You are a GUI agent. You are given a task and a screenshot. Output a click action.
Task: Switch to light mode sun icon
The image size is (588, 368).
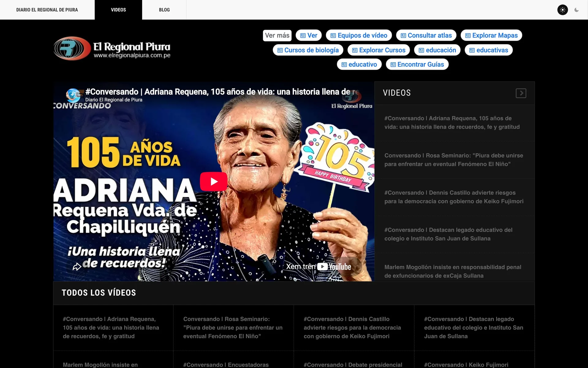pyautogui.click(x=563, y=10)
